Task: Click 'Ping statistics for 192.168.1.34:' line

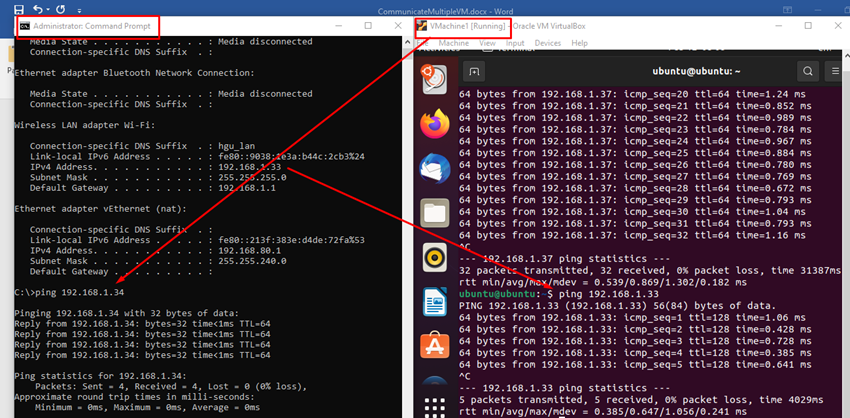Action: pos(100,376)
